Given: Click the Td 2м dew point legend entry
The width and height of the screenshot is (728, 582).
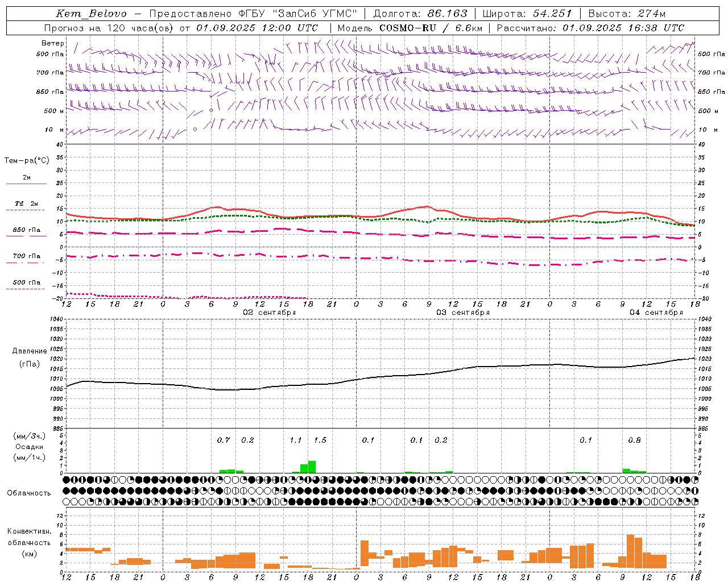Looking at the screenshot, I should click(26, 203).
